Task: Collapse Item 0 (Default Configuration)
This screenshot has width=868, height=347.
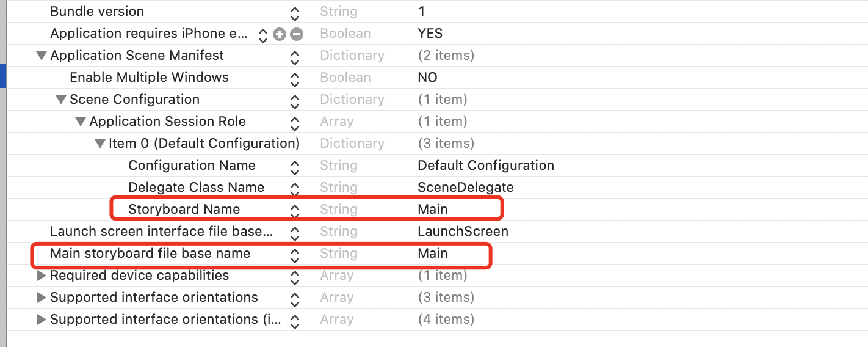Action: pyautogui.click(x=100, y=144)
